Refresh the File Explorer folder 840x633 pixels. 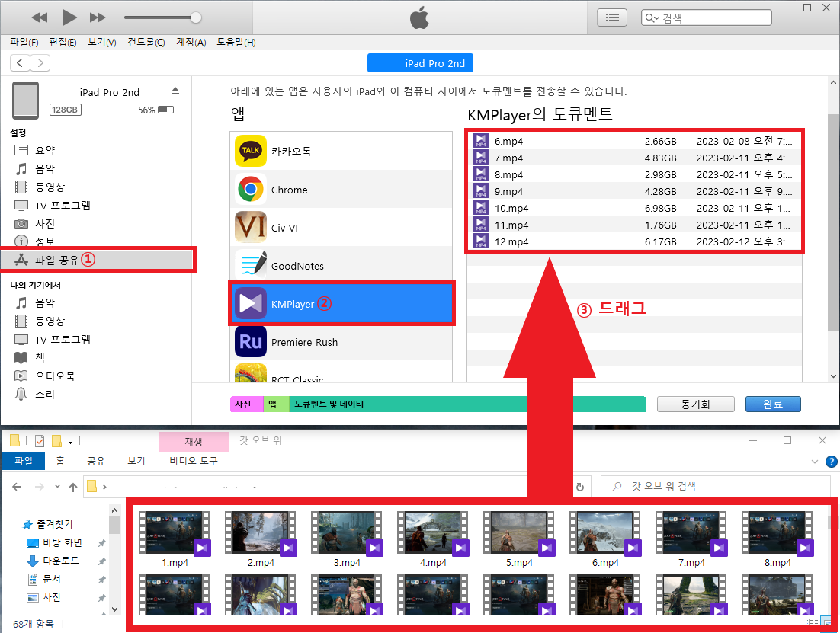coord(579,487)
